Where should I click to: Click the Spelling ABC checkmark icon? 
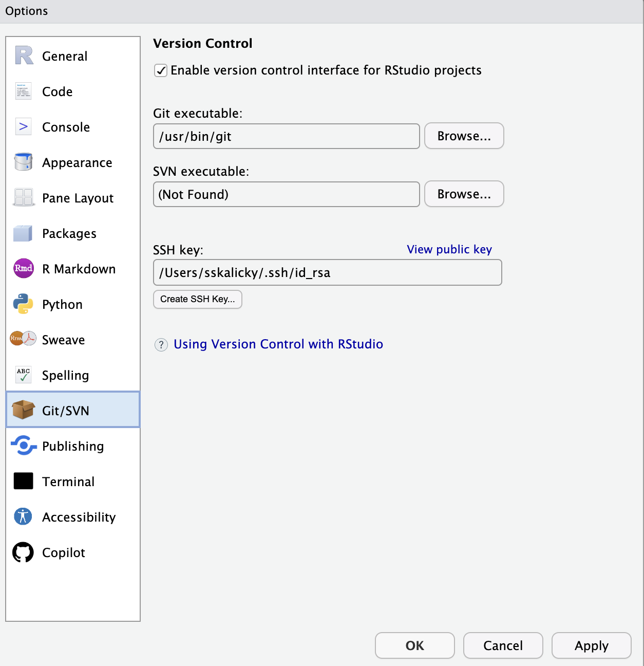24,375
